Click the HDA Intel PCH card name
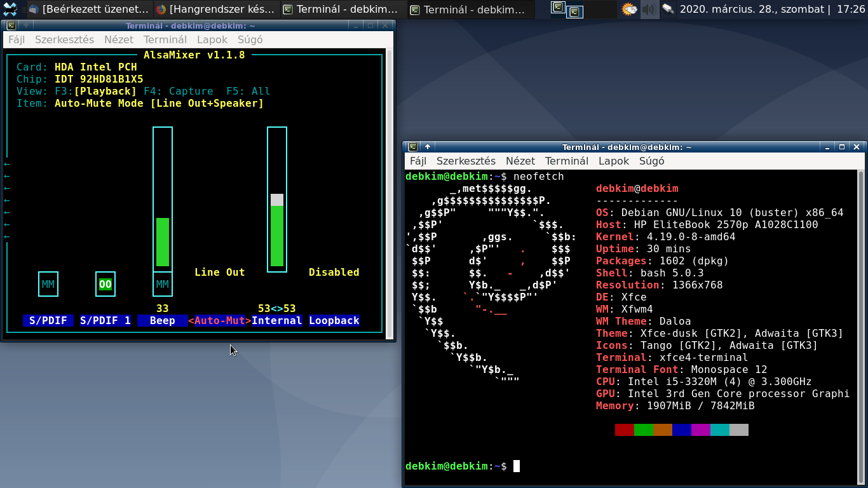This screenshot has width=868, height=488. [x=96, y=67]
